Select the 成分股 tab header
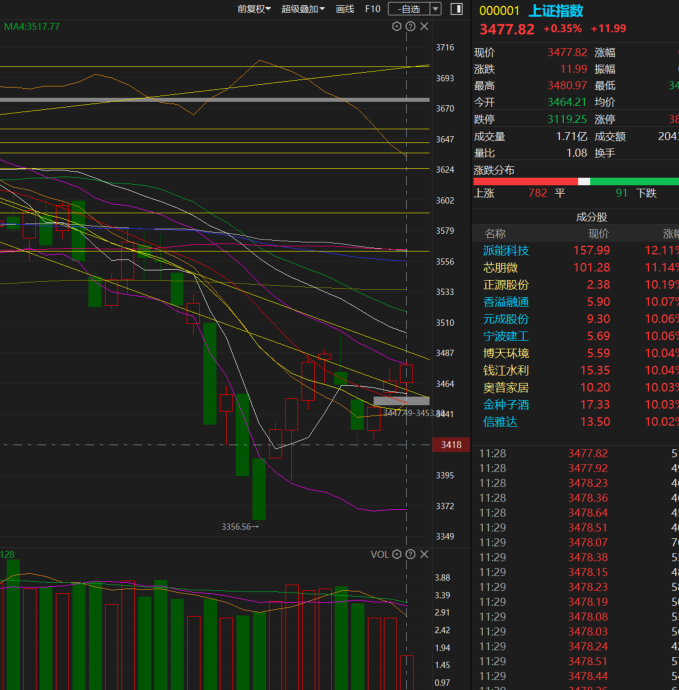The width and height of the screenshot is (679, 690). pyautogui.click(x=591, y=217)
